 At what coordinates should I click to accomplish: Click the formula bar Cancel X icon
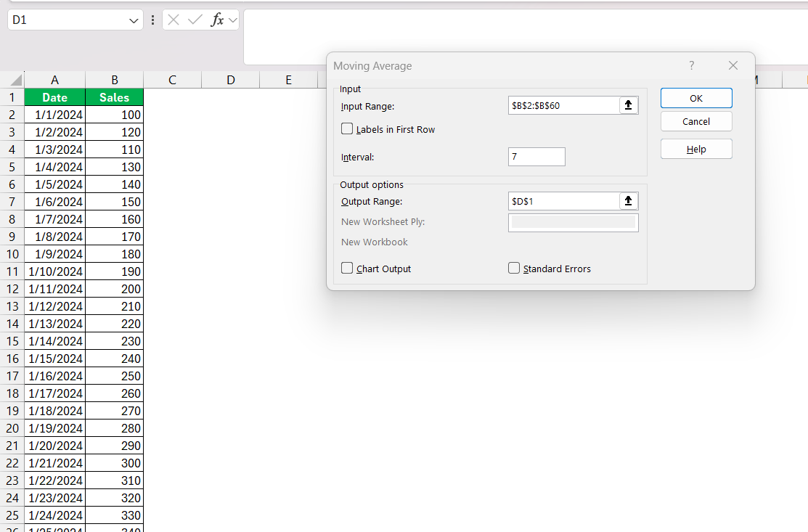[174, 20]
